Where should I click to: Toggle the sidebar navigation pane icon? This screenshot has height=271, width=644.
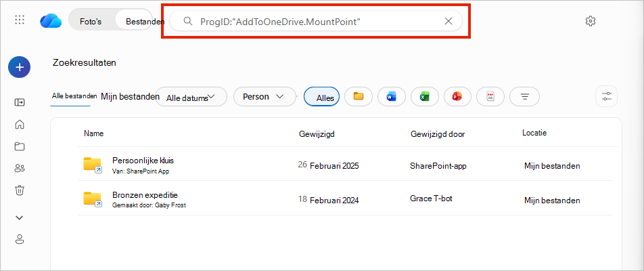[x=20, y=102]
